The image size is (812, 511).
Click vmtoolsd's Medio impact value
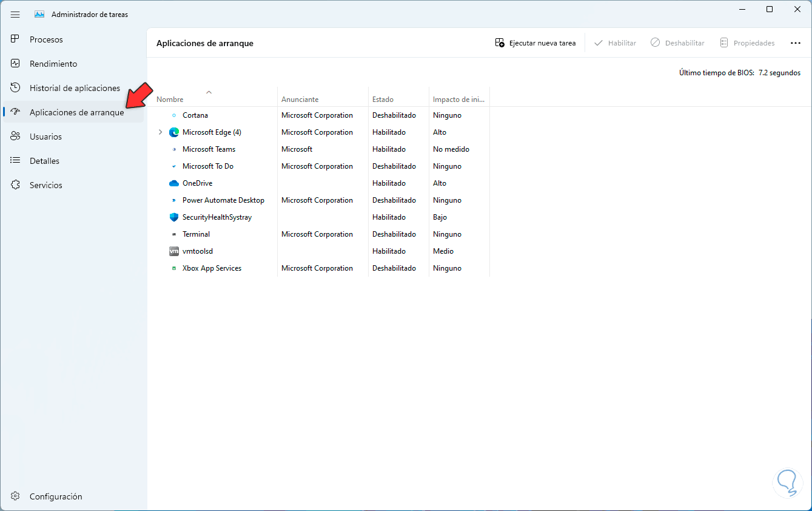[x=443, y=251]
